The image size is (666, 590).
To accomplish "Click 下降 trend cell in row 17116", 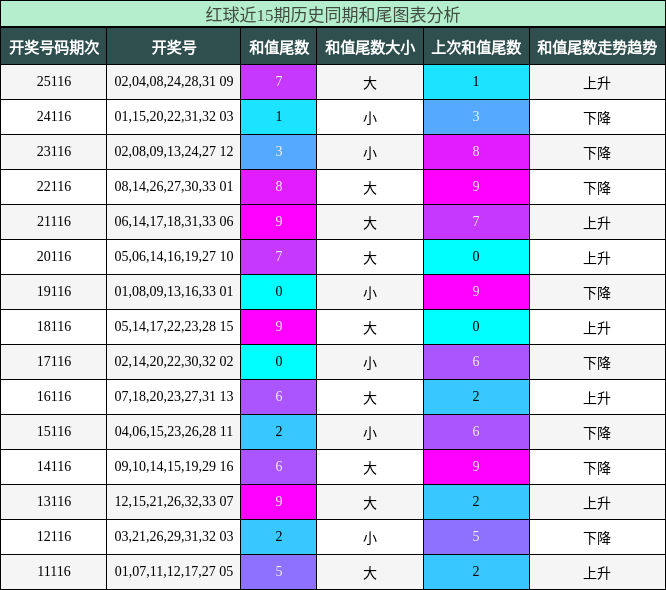I will click(597, 361).
